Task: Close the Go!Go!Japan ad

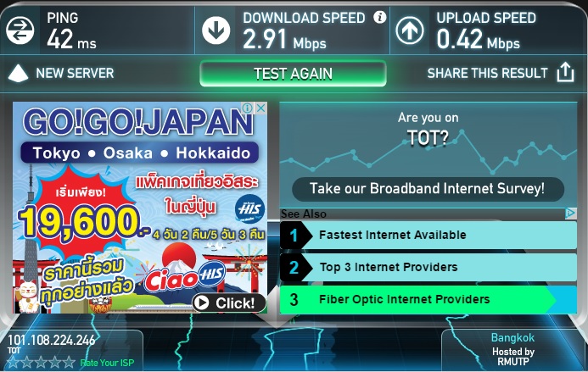Action: pyautogui.click(x=261, y=108)
